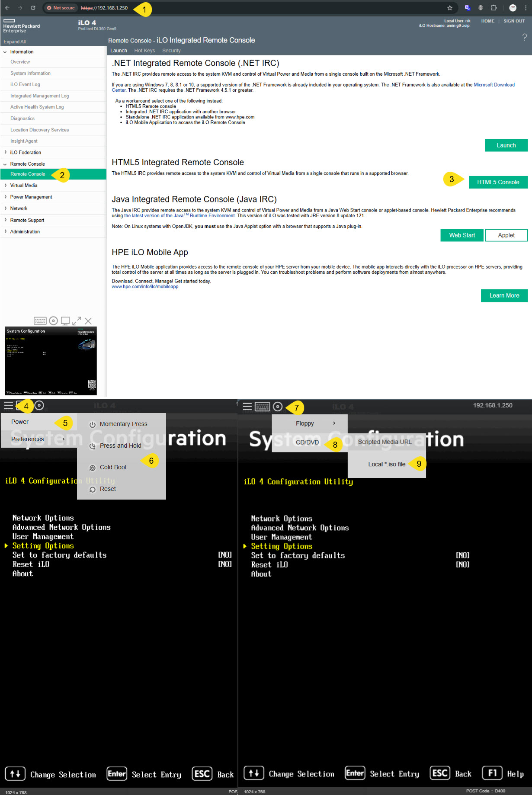
Task: Click the virtual media disc icon above thumbnail
Action: click(x=54, y=321)
